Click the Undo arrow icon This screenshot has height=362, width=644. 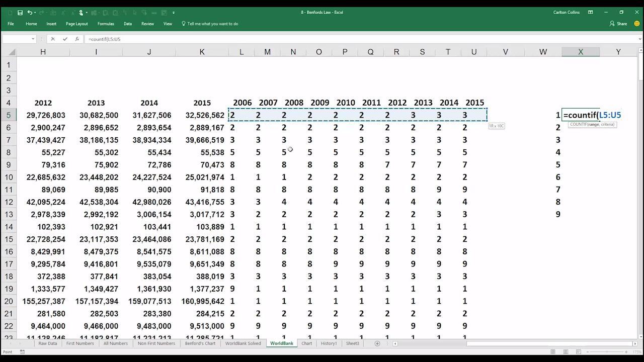coord(30,13)
